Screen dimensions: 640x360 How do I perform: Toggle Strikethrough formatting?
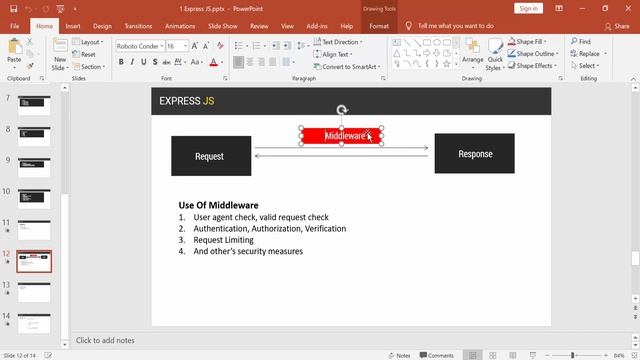pyautogui.click(x=167, y=62)
